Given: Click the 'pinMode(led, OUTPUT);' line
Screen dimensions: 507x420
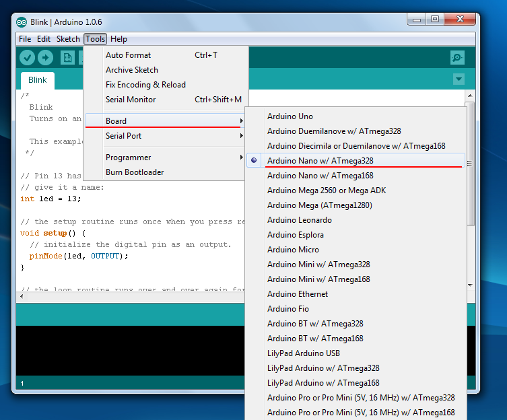Looking at the screenshot, I should click(x=79, y=256).
